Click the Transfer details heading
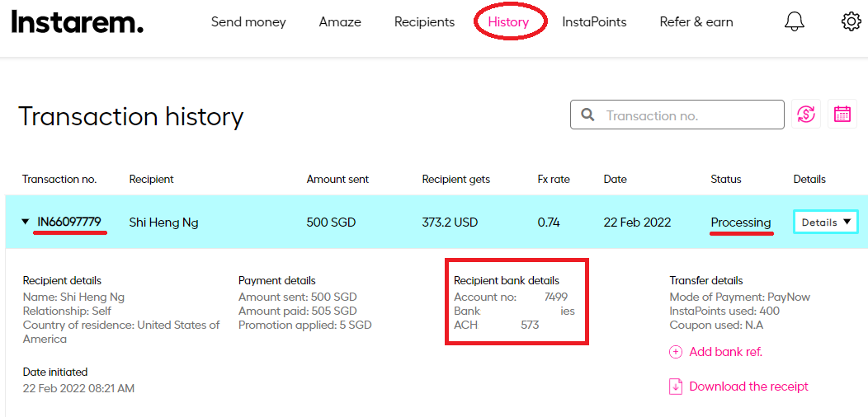868x417 pixels. [x=706, y=281]
